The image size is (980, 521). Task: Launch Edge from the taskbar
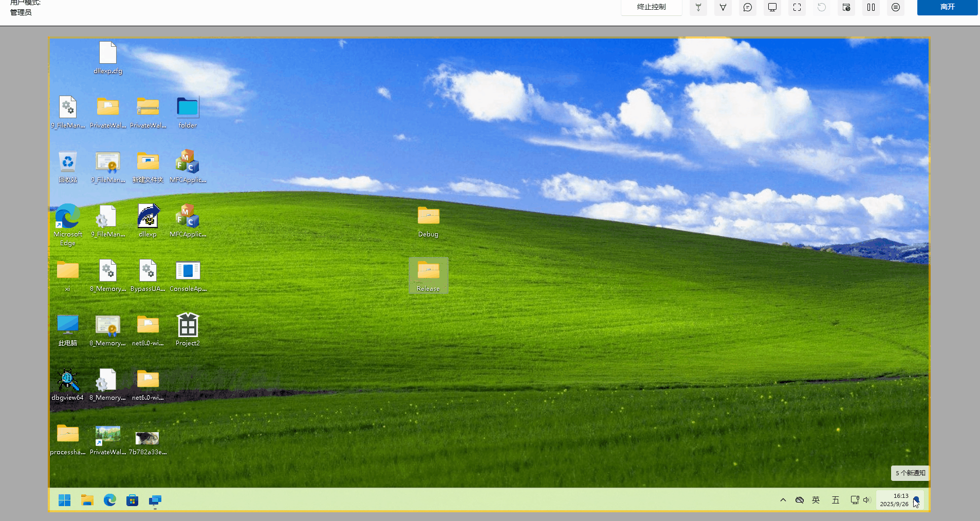pos(110,500)
